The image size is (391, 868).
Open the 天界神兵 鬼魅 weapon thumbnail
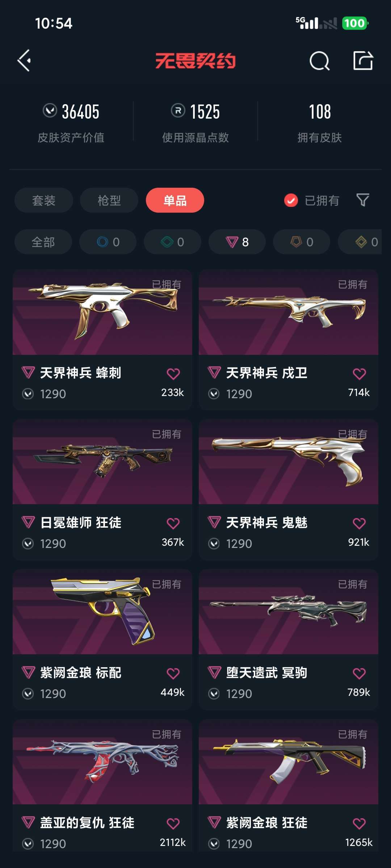289,462
